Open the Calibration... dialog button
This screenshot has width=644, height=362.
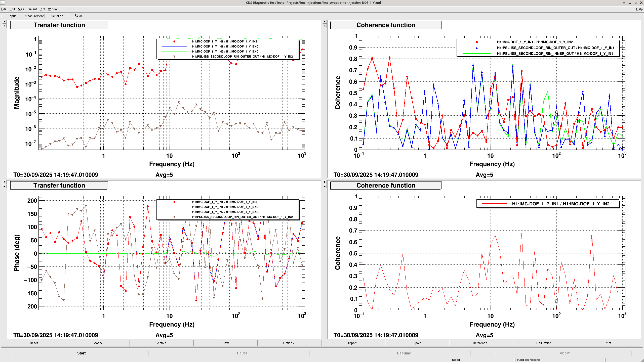coord(545,343)
